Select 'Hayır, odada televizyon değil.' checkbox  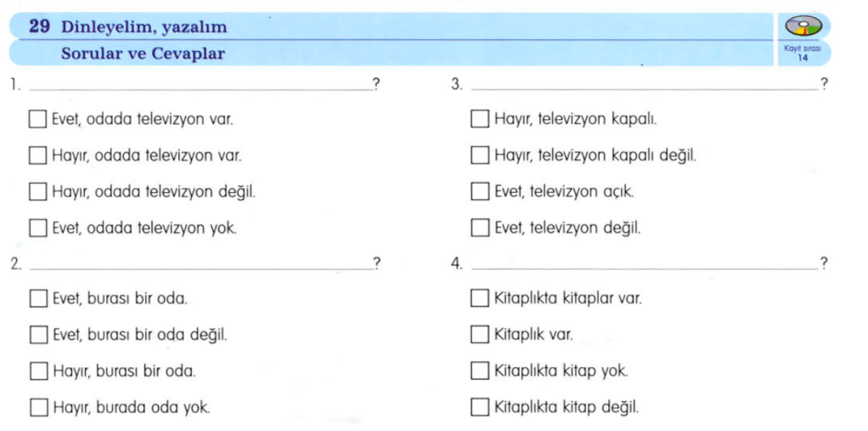click(x=37, y=192)
